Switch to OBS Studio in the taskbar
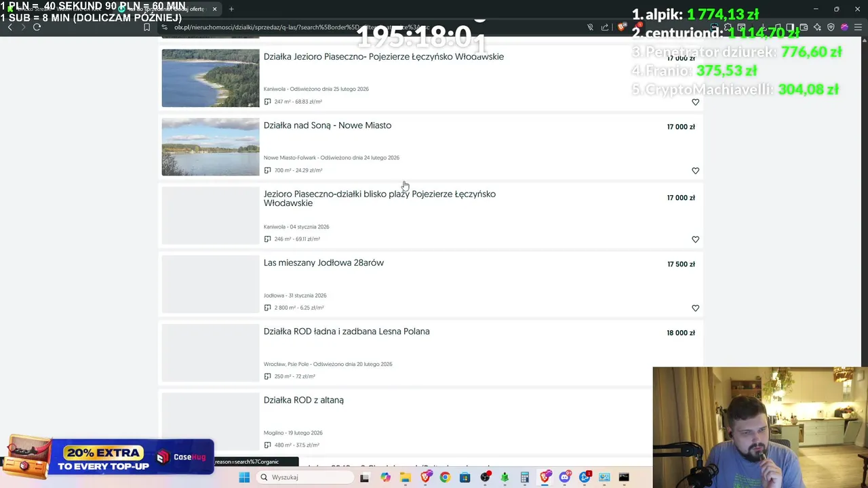 coord(485,477)
